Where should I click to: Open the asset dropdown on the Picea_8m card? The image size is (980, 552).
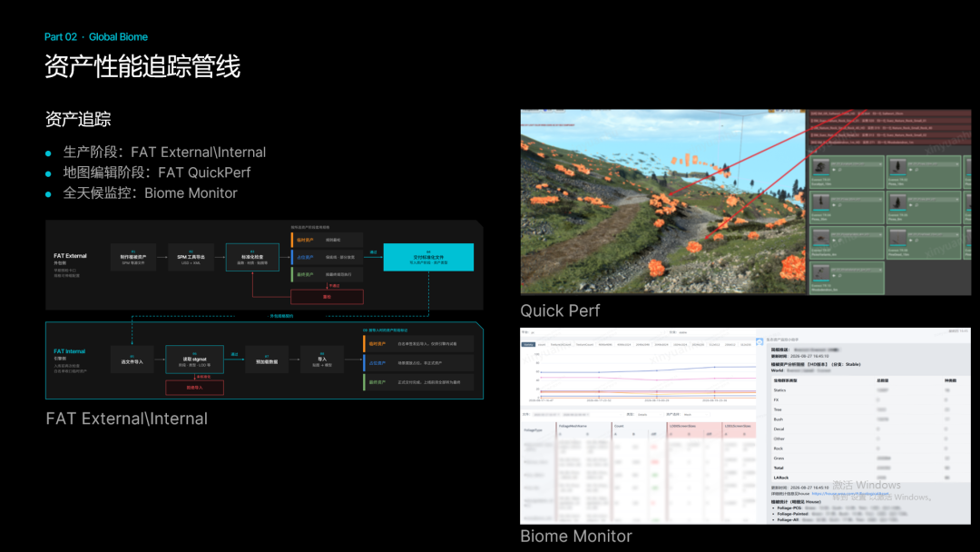click(x=934, y=200)
